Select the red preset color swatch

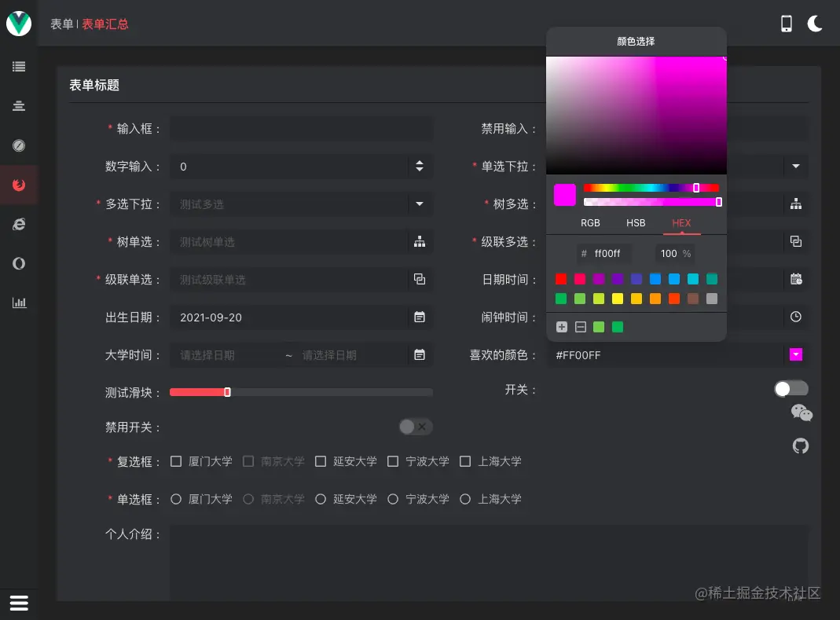[x=561, y=279]
